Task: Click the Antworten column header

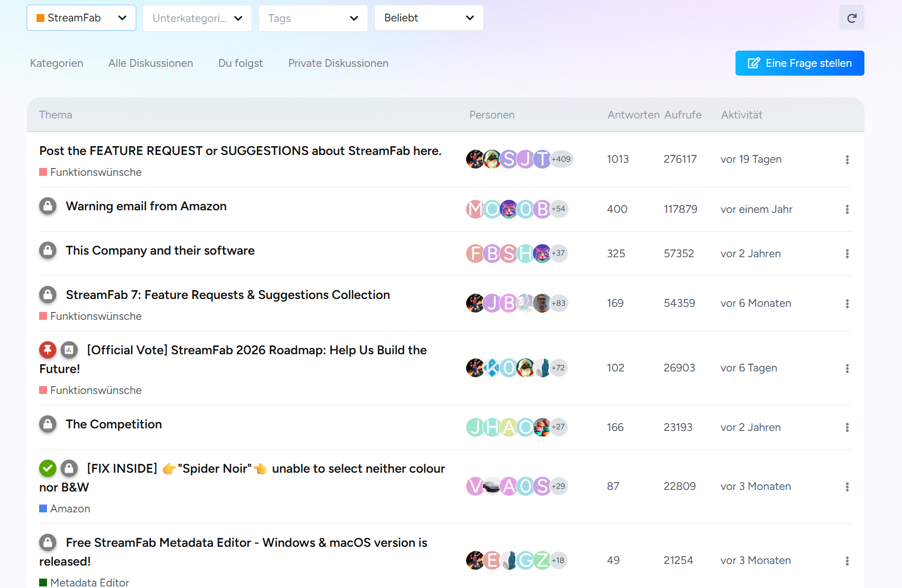Action: tap(633, 115)
